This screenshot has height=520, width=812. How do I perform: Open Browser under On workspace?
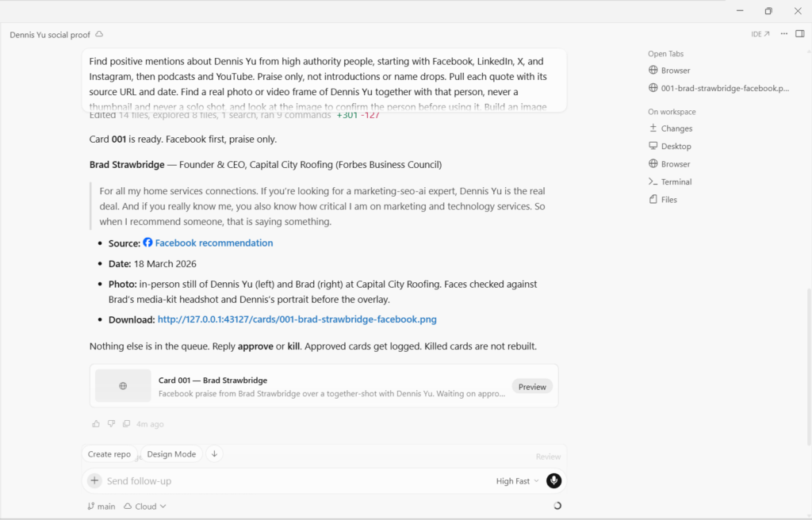click(x=669, y=164)
